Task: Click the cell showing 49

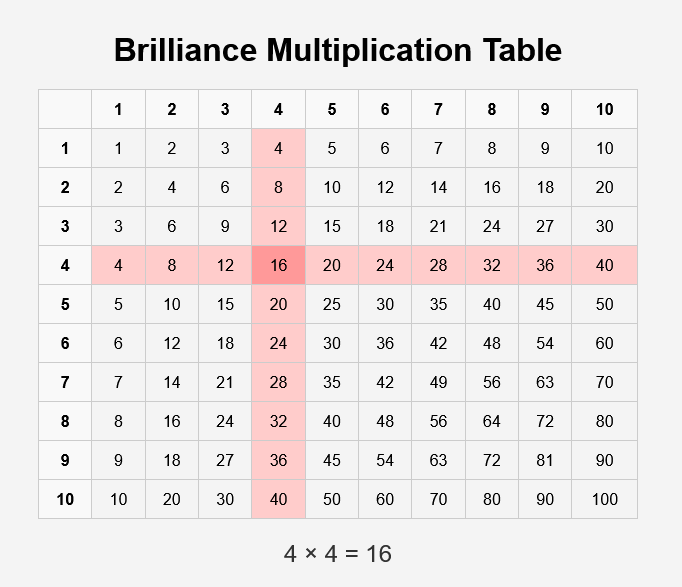Action: click(438, 382)
